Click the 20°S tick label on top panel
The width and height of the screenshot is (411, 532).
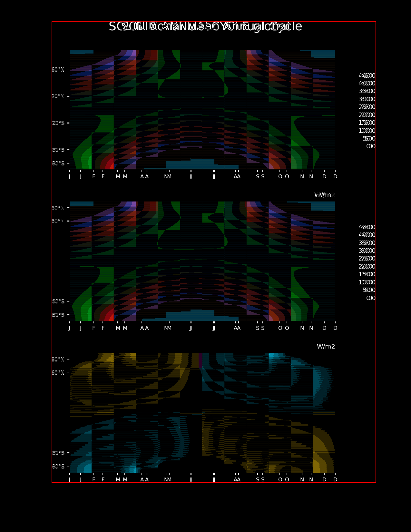tap(58, 123)
